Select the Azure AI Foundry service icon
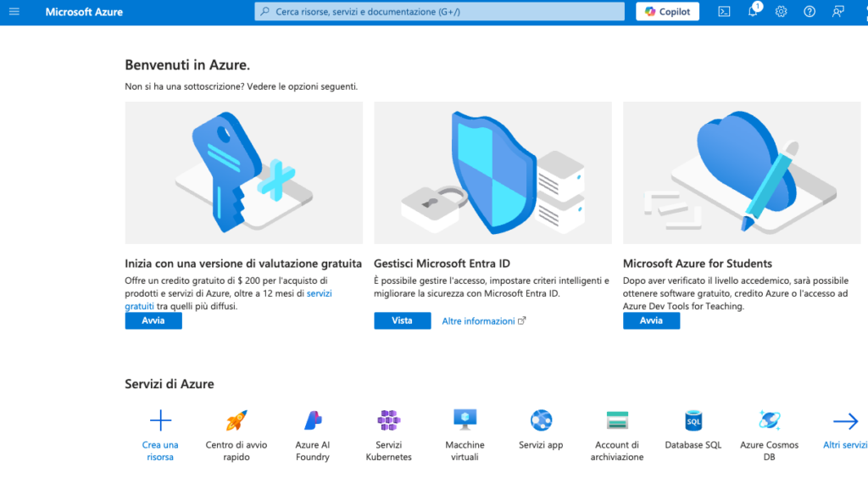This screenshot has height=495, width=868. (x=311, y=421)
